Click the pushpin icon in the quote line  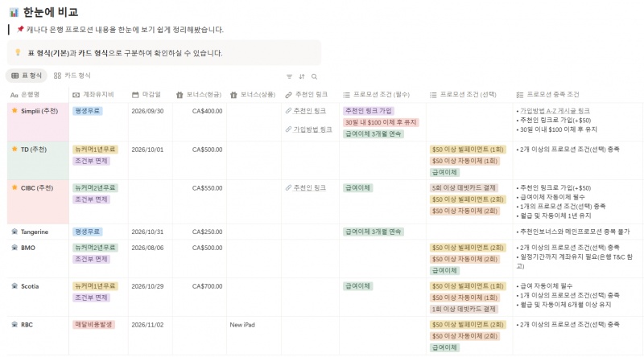[x=20, y=29]
